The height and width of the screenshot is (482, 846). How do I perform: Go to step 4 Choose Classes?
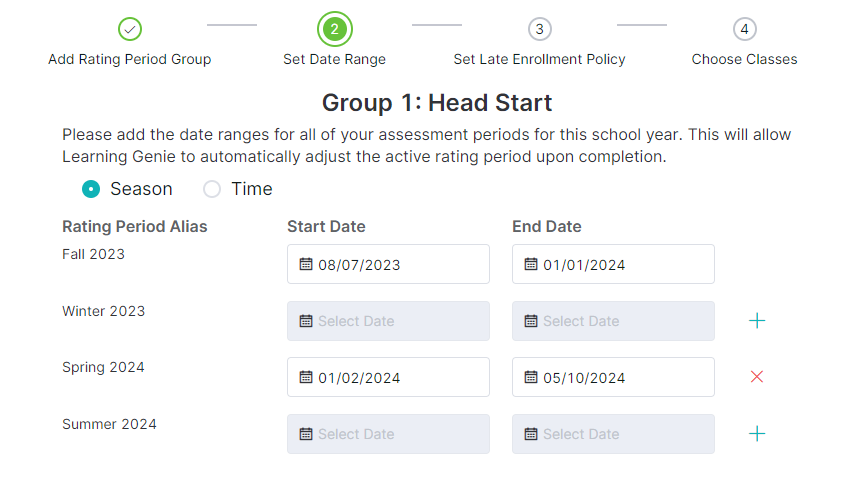[745, 29]
